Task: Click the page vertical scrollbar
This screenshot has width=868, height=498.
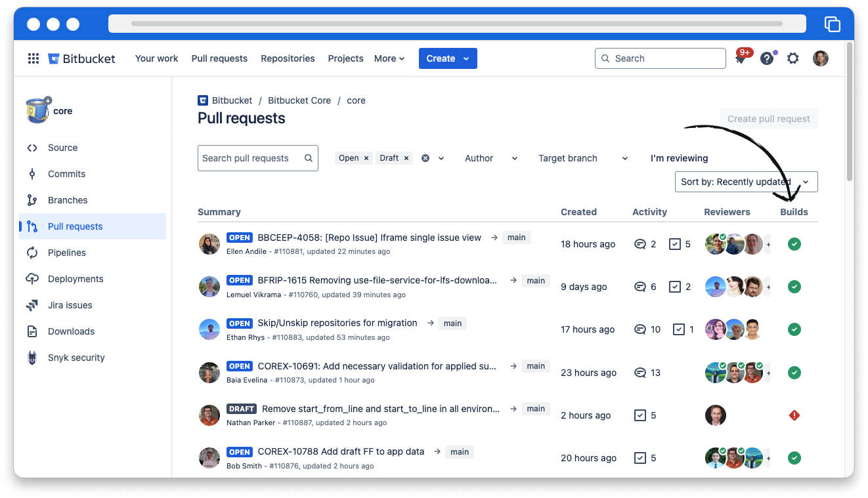Action: pos(850,112)
